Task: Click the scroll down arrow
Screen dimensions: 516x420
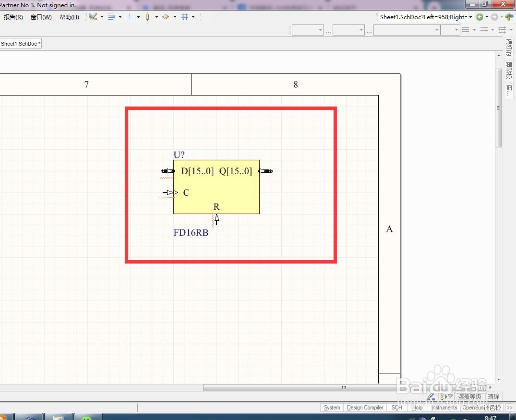Action: tap(499, 380)
